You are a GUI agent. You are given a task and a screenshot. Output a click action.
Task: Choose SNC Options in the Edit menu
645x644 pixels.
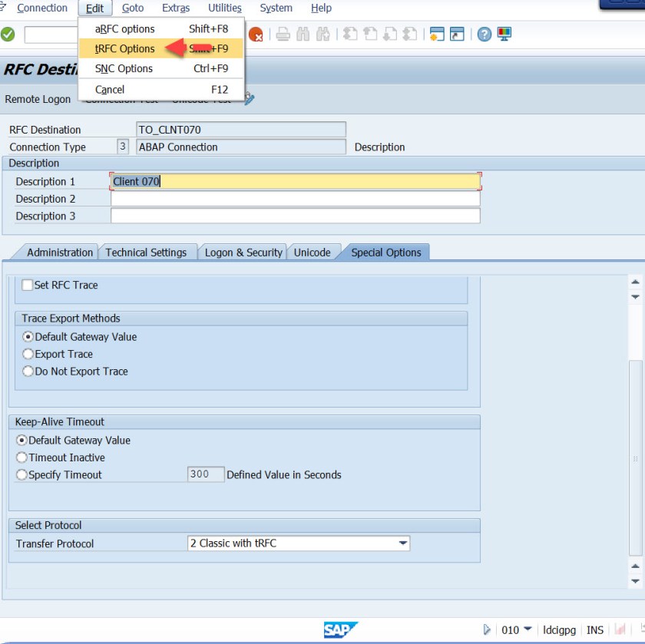click(124, 68)
